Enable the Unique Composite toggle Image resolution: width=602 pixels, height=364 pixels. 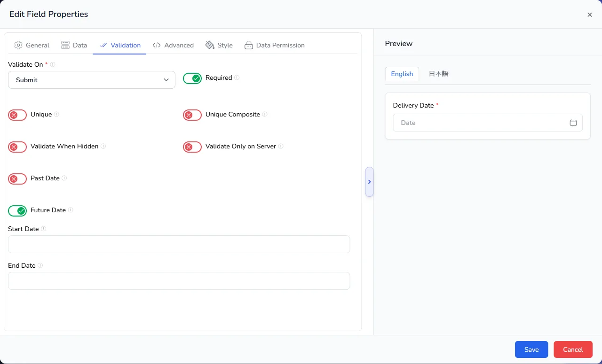point(192,115)
